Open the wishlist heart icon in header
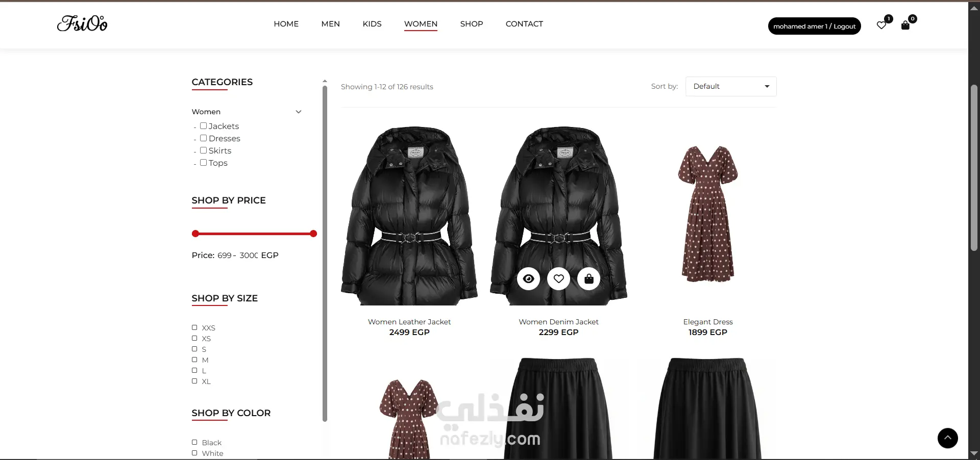The height and width of the screenshot is (460, 980). tap(881, 25)
